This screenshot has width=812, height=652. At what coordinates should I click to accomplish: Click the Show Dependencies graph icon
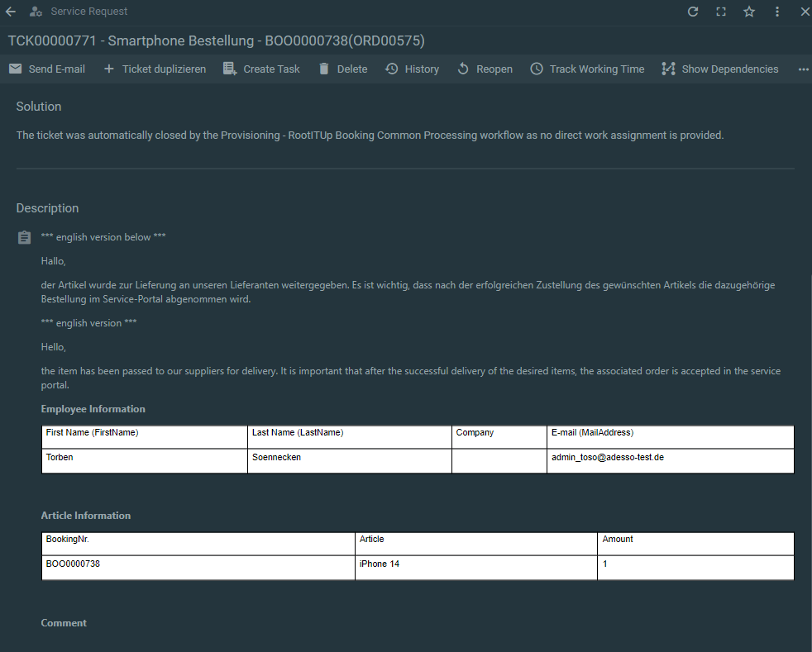tap(668, 69)
